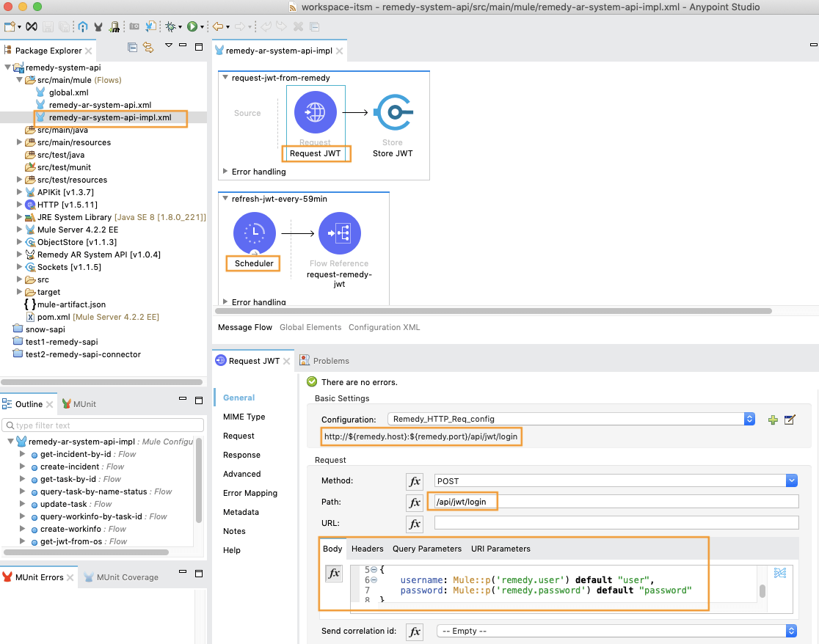The image size is (819, 644).
Task: Open the Problems tab
Action: pos(331,361)
